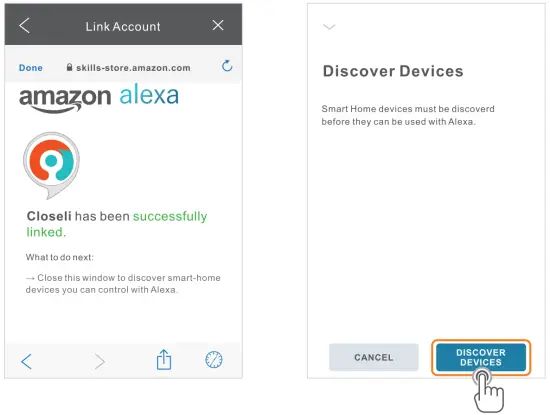Click the Discover Devices heading

pos(393,71)
